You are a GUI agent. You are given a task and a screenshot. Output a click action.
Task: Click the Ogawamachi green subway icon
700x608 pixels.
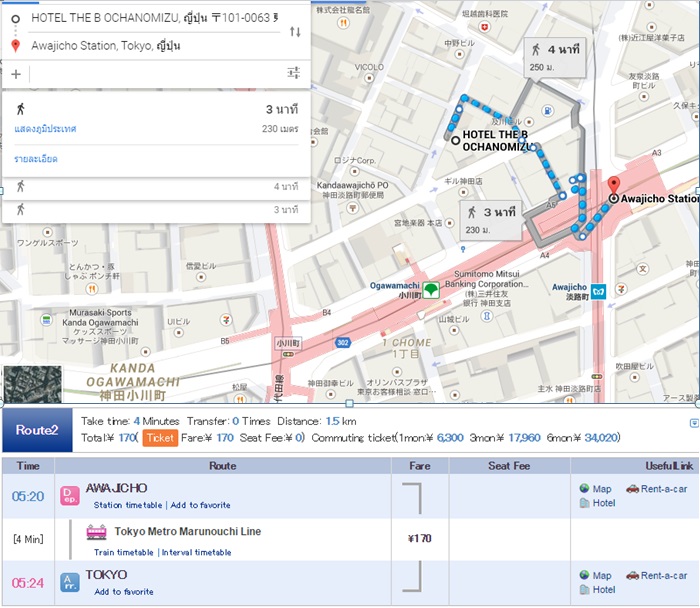point(431,290)
